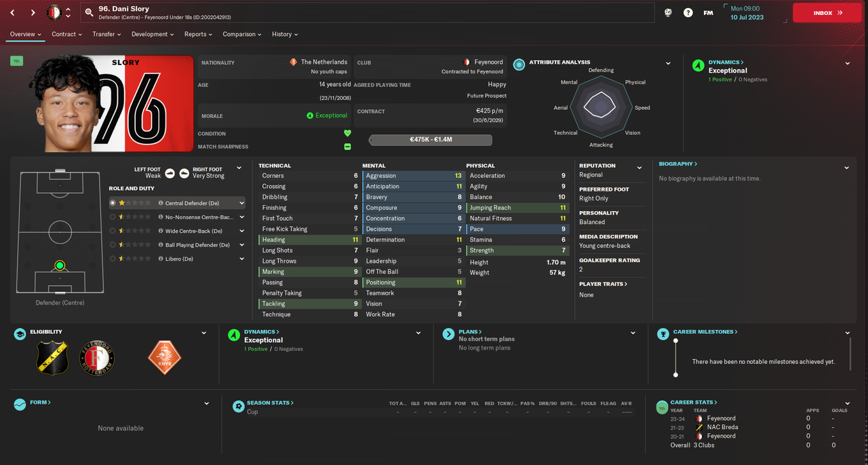868x465 pixels.
Task: Open the Season Stats link
Action: coord(272,403)
